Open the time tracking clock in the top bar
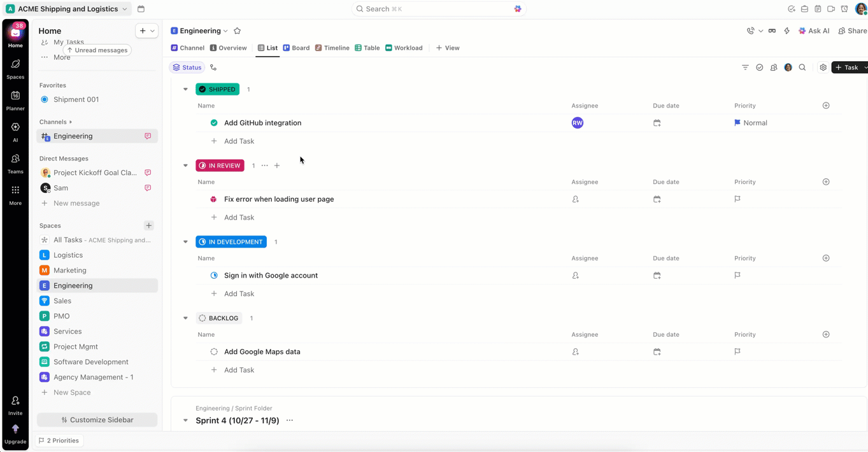The width and height of the screenshot is (868, 452). [844, 9]
